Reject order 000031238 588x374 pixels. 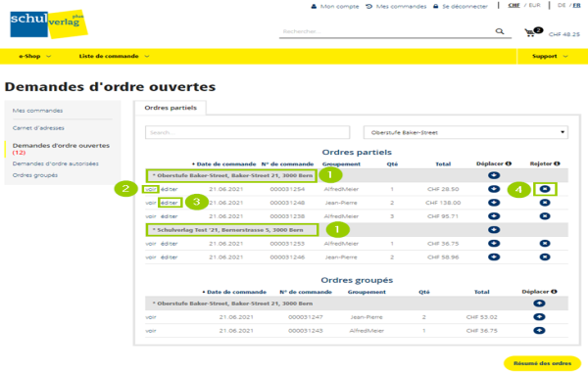(x=545, y=216)
